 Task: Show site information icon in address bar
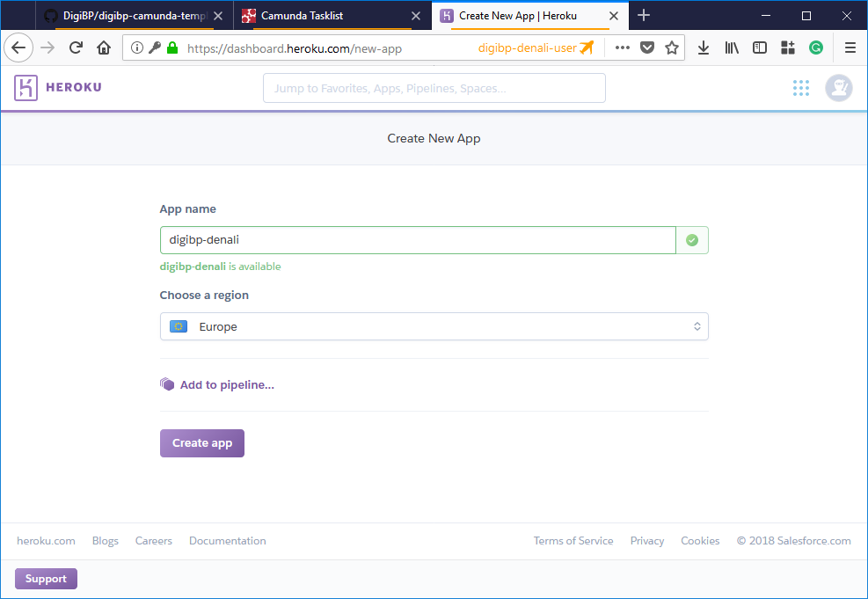tap(136, 48)
